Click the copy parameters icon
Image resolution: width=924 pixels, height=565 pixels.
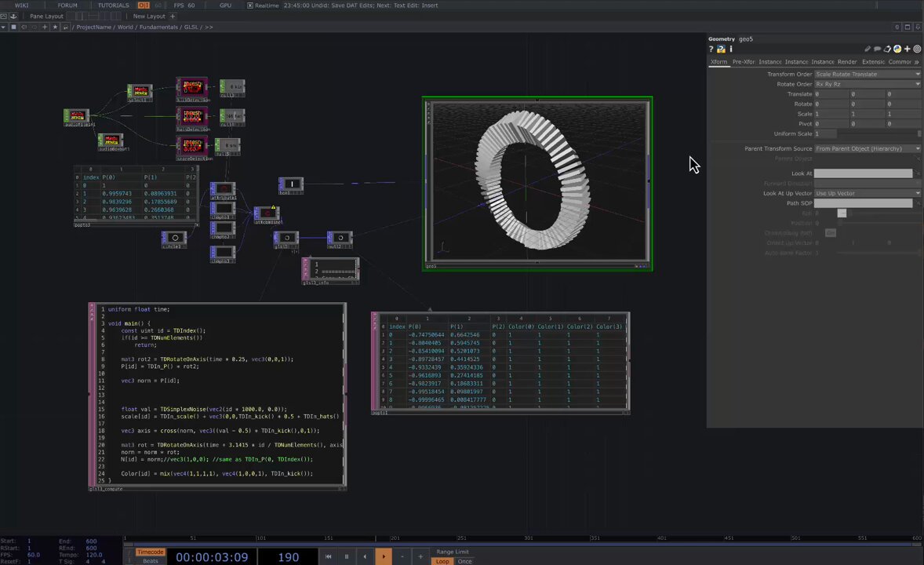[x=887, y=49]
